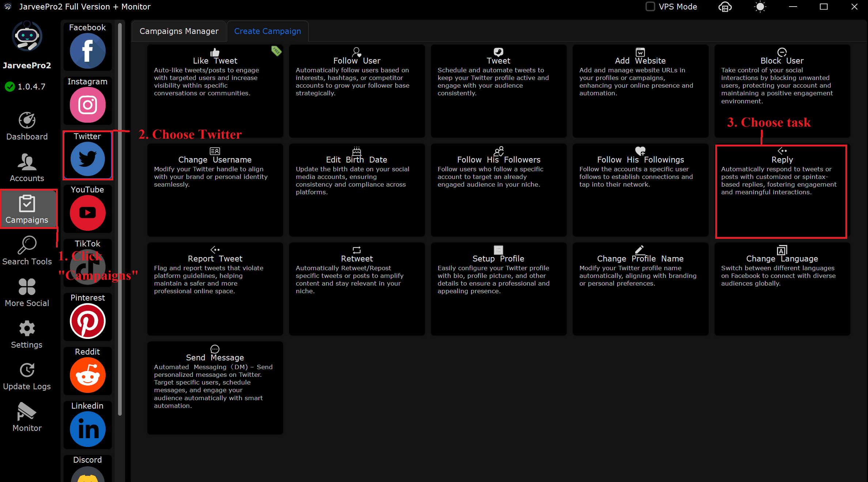Click the green version check icon
868x482 pixels.
tap(10, 87)
